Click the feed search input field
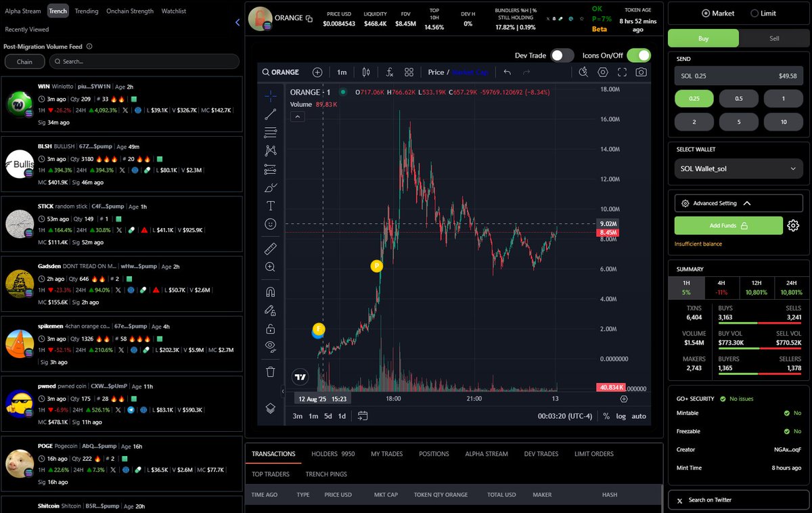 [144, 62]
